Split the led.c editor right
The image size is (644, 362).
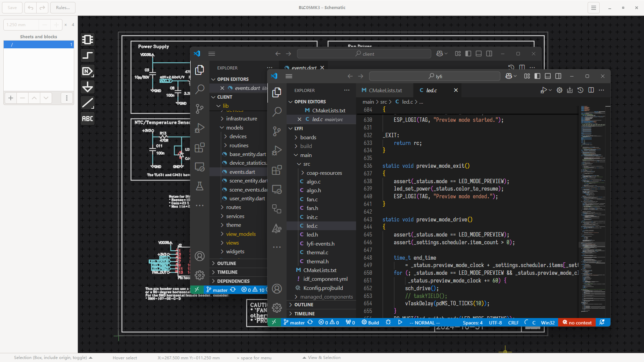click(x=591, y=90)
